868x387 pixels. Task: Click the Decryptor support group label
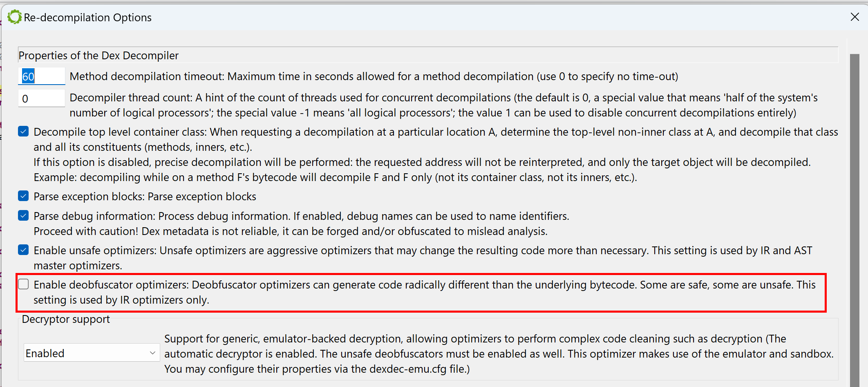pyautogui.click(x=66, y=319)
